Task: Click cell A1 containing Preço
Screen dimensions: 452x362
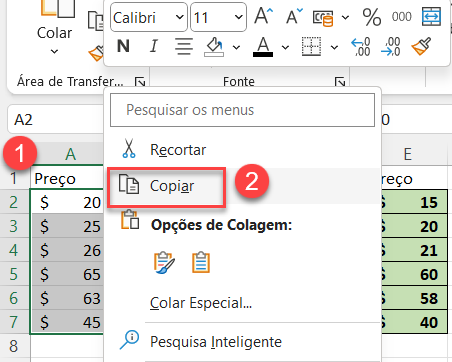Action: pyautogui.click(x=67, y=178)
